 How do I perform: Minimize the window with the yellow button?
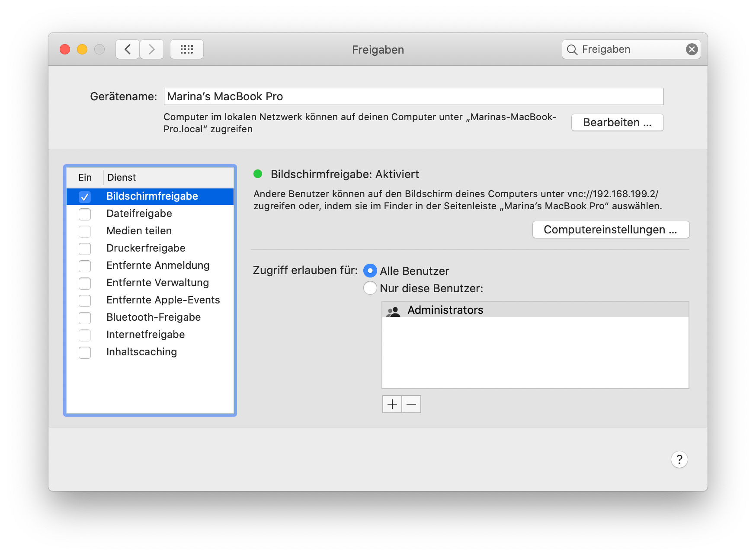pyautogui.click(x=82, y=49)
